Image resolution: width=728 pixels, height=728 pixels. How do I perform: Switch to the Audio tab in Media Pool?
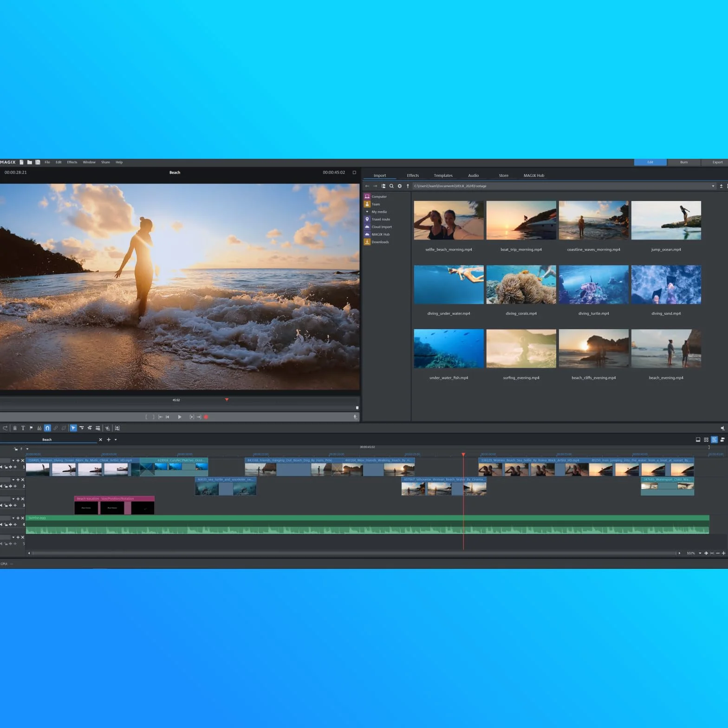click(473, 175)
